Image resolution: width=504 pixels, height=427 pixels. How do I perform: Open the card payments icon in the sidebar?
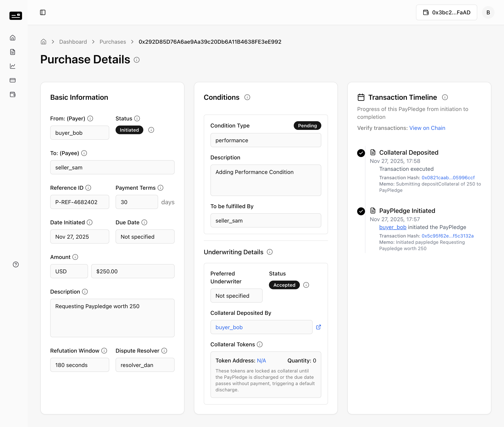coord(13,80)
